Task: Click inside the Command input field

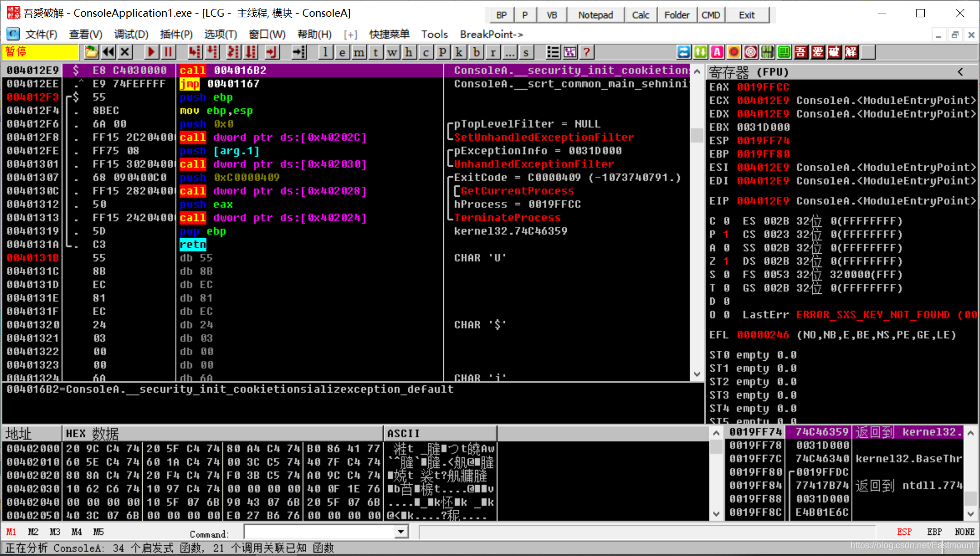Action: coord(320,532)
